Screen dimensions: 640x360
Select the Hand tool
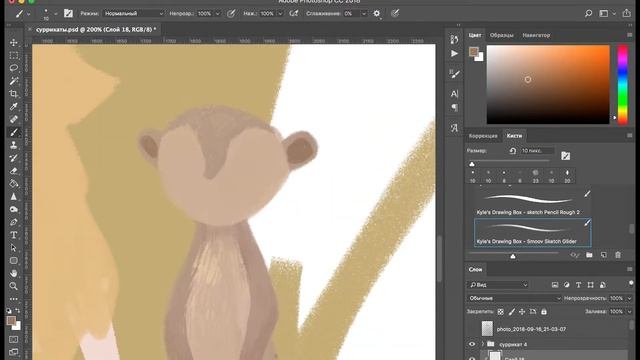click(x=13, y=273)
